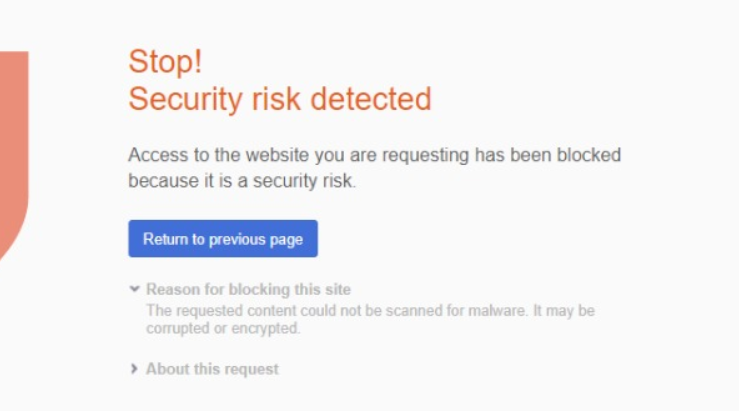Click the orange shield graphic at left edge

coord(14,150)
